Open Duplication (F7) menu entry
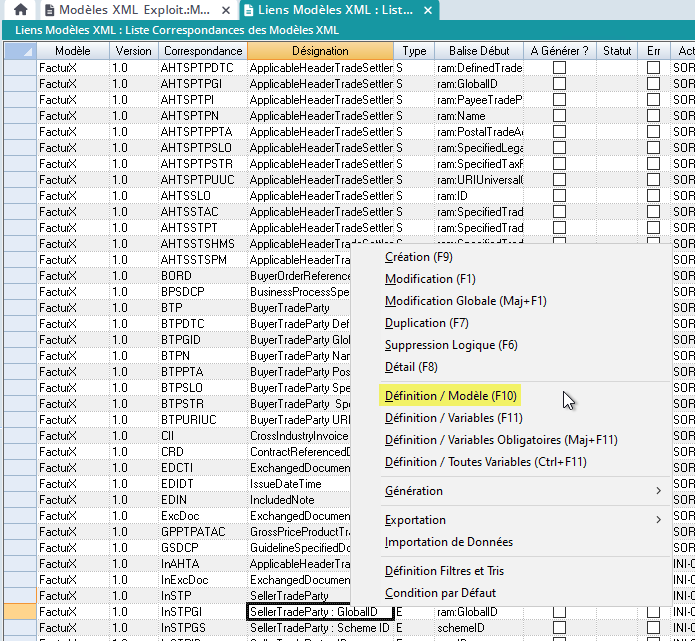The width and height of the screenshot is (695, 641). tap(426, 323)
